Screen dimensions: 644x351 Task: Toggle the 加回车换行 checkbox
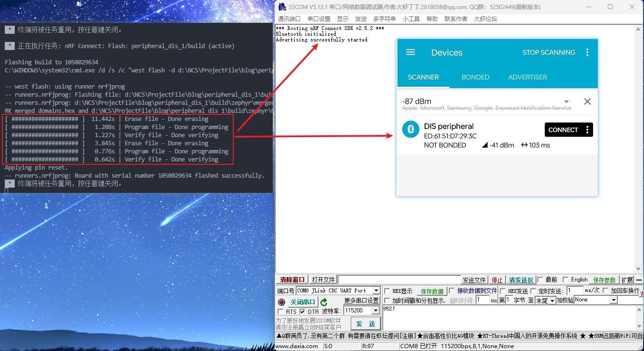click(x=606, y=291)
